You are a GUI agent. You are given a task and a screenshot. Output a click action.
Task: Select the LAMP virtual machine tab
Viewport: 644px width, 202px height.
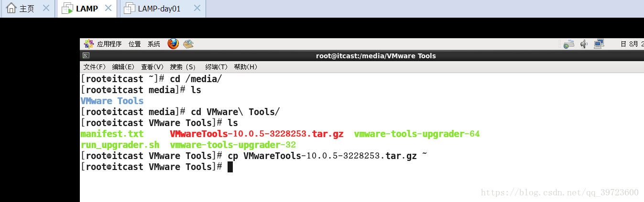87,9
